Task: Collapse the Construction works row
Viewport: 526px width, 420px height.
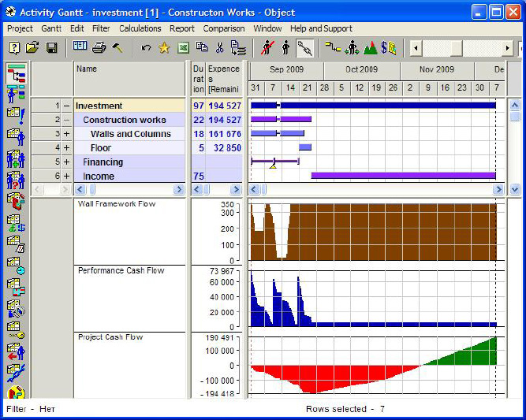Action: [67, 120]
